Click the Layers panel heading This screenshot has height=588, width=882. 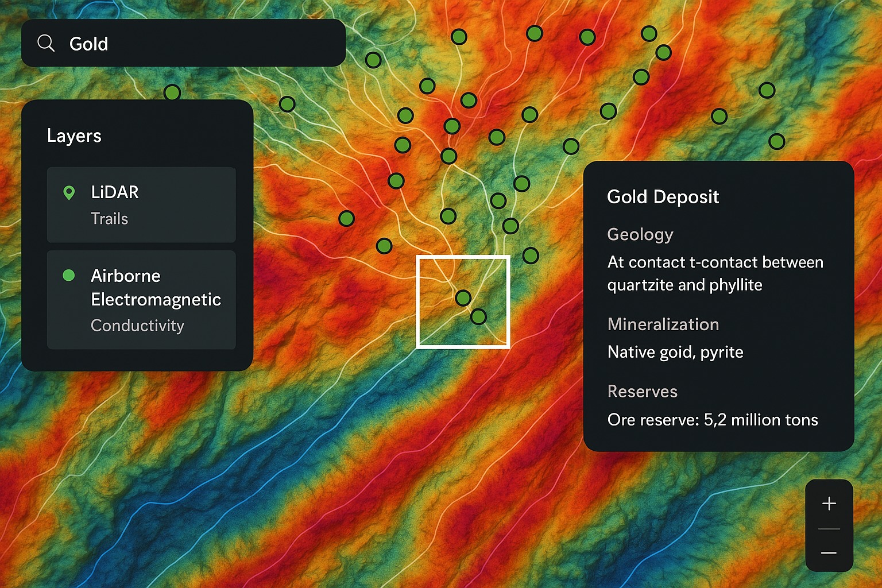point(74,136)
